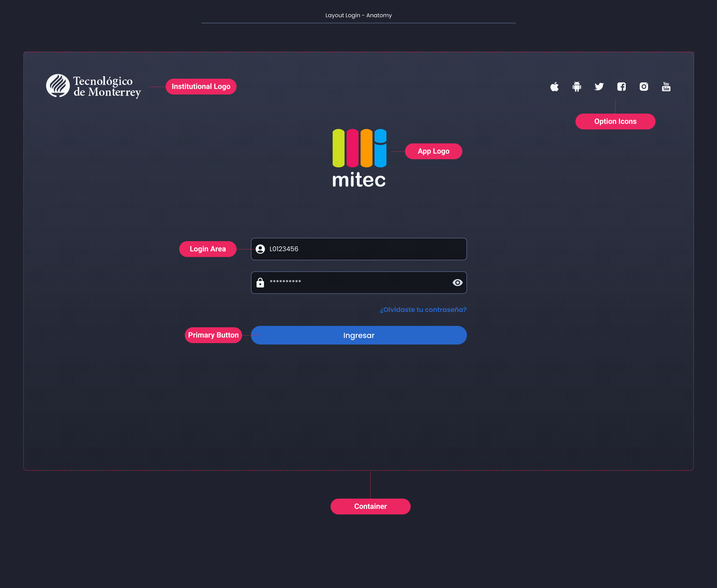The image size is (717, 588).
Task: Click the Tecnológico de Monterrey logo
Action: (94, 86)
